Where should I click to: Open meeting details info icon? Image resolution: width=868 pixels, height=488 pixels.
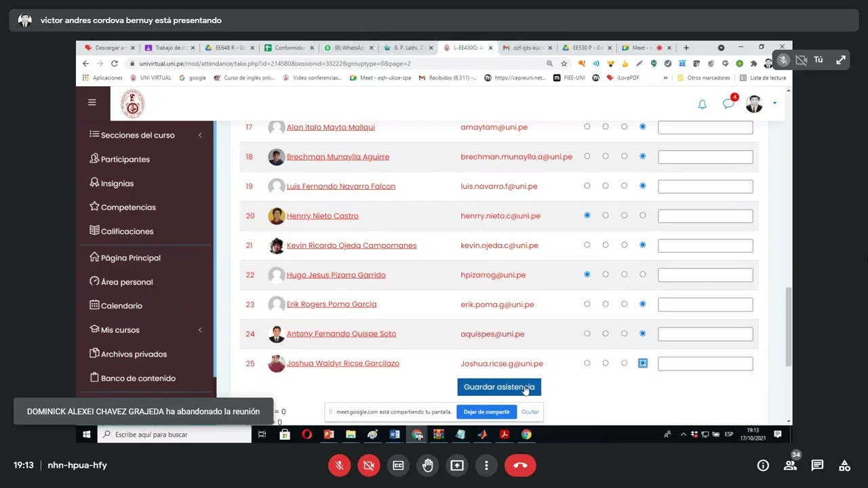click(763, 466)
